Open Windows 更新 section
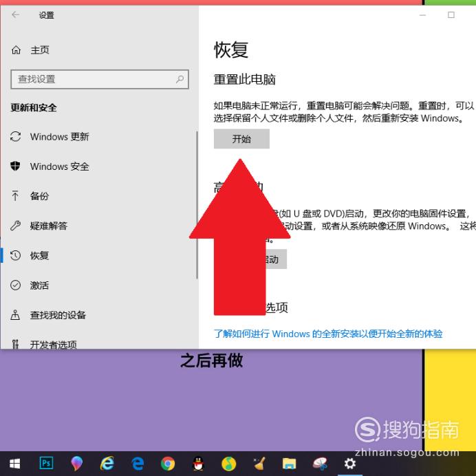This screenshot has height=476, width=476. 59,137
